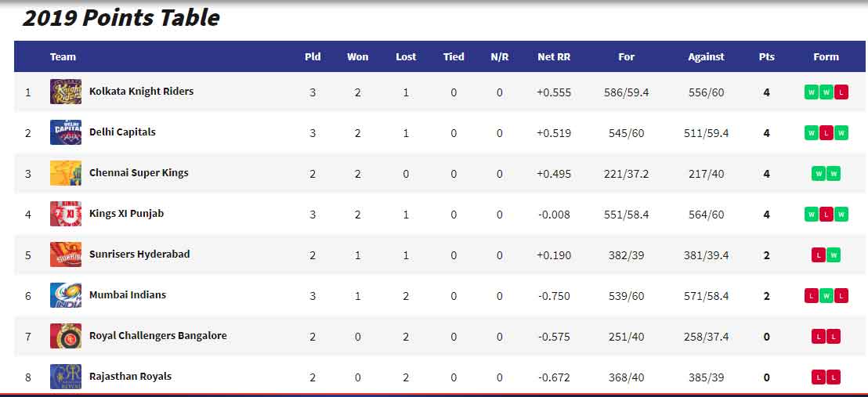Sort table by the Net RR header
Viewport: 868px width, 397px height.
click(x=554, y=57)
